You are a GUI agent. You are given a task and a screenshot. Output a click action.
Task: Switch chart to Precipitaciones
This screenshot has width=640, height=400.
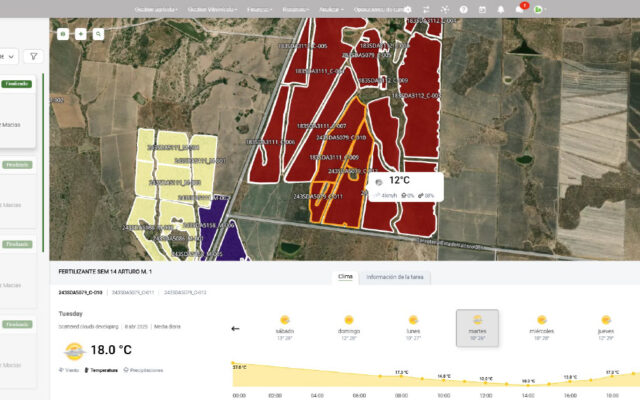143,370
